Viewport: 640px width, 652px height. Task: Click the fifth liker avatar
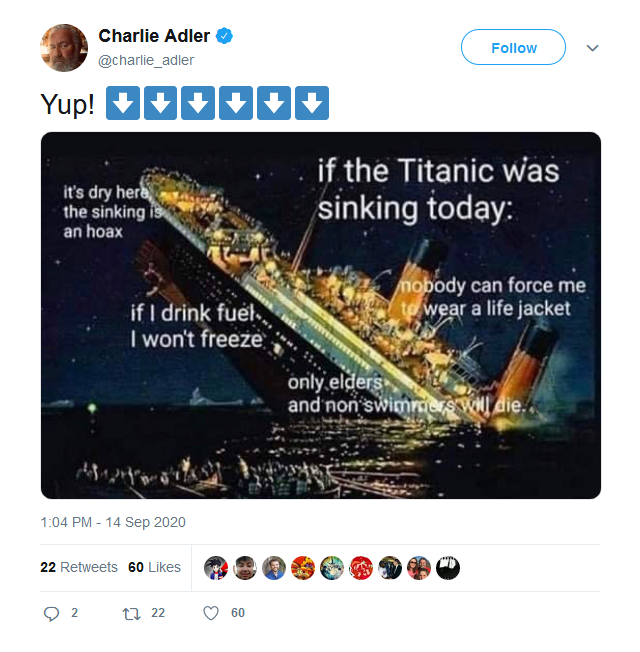click(332, 568)
